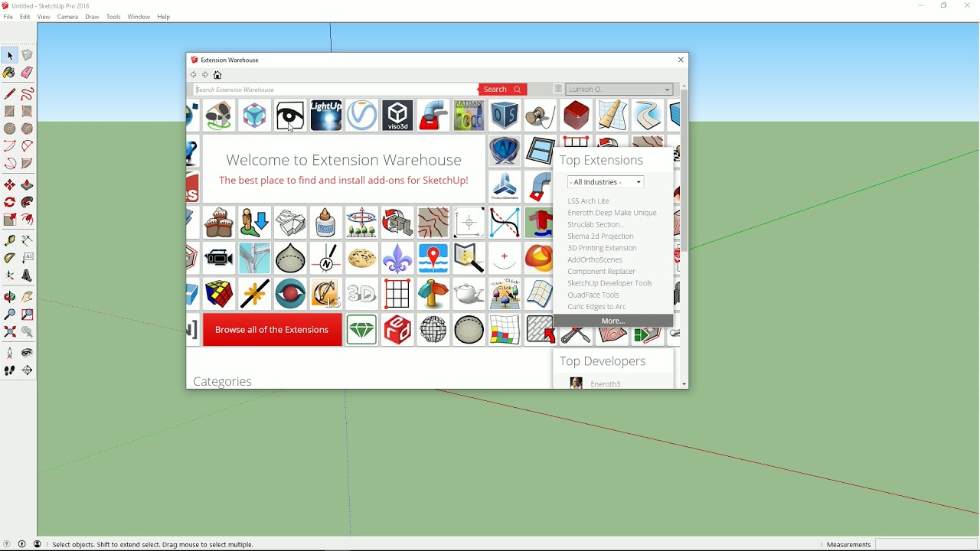Open the ProductConnect extension thumbnail
980x551 pixels.
pyautogui.click(x=505, y=187)
